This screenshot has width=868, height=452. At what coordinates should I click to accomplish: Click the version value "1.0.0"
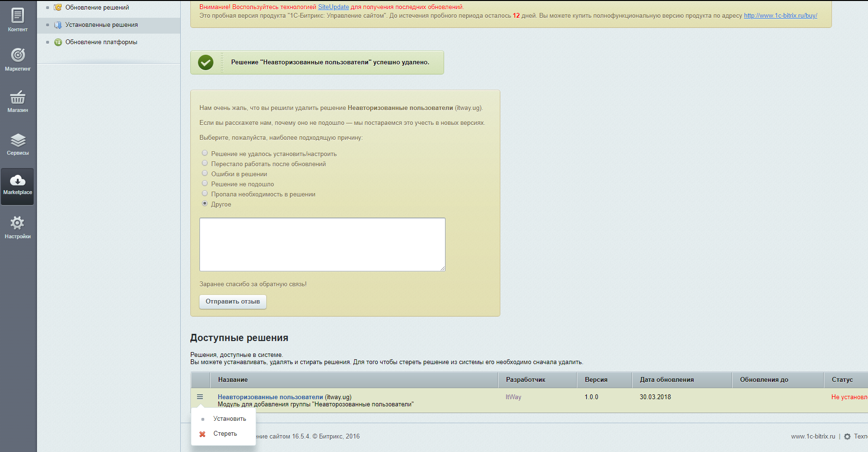[x=592, y=397]
